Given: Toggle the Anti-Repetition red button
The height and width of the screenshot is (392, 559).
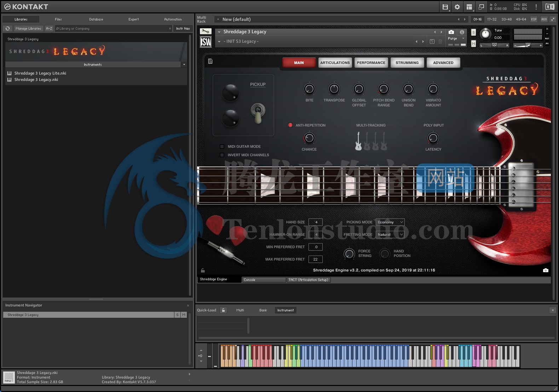Looking at the screenshot, I should (x=290, y=125).
